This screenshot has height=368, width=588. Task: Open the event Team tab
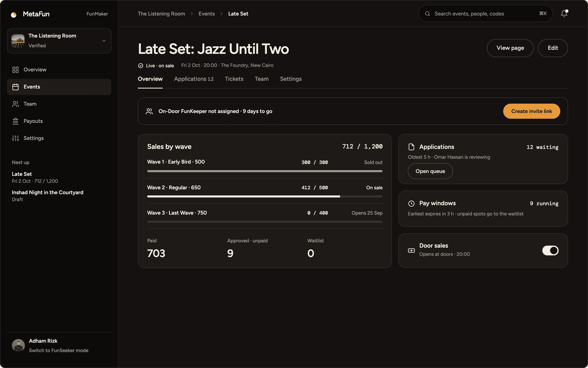[x=262, y=79]
